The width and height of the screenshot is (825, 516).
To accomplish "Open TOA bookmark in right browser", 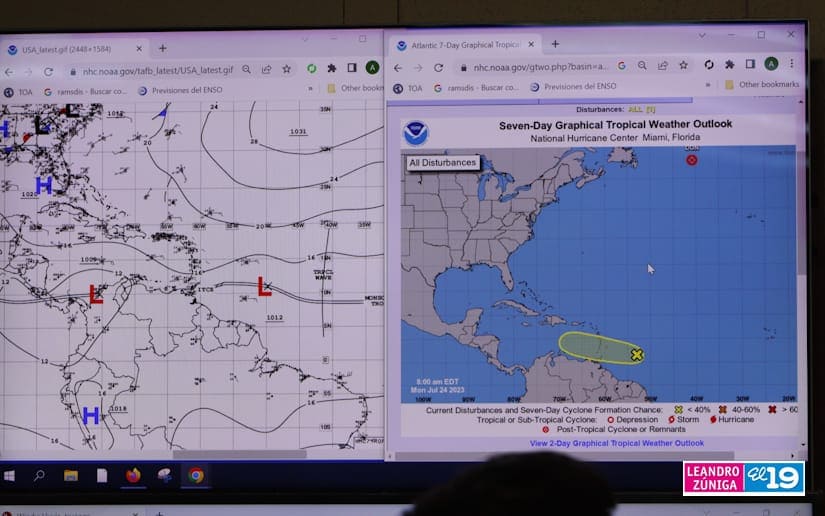I will 408,88.
